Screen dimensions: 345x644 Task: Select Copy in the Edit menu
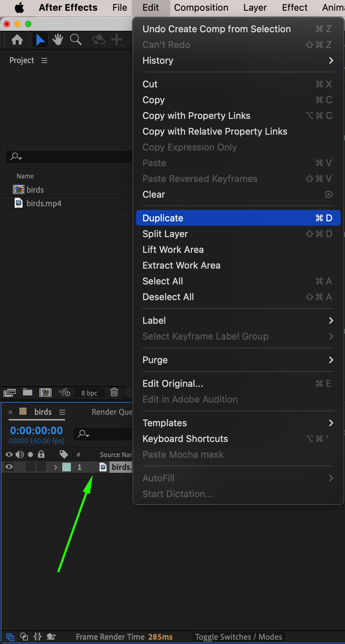click(238, 100)
